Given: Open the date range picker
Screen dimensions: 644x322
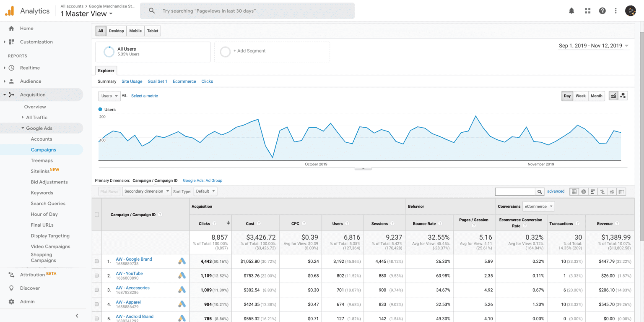Looking at the screenshot, I should click(594, 46).
